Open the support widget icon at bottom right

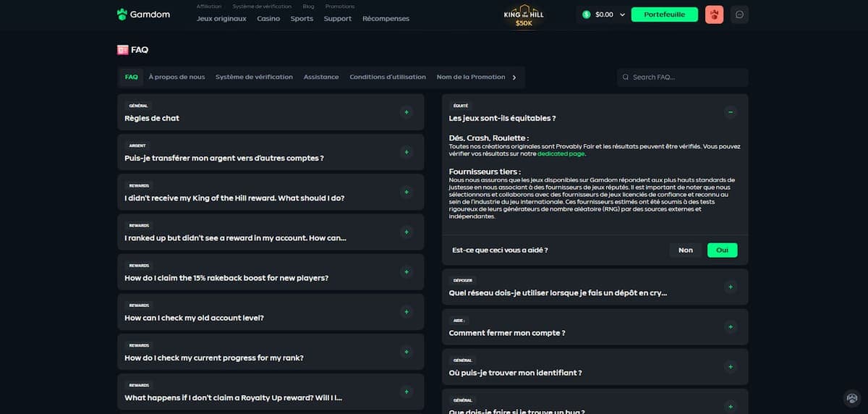click(852, 398)
